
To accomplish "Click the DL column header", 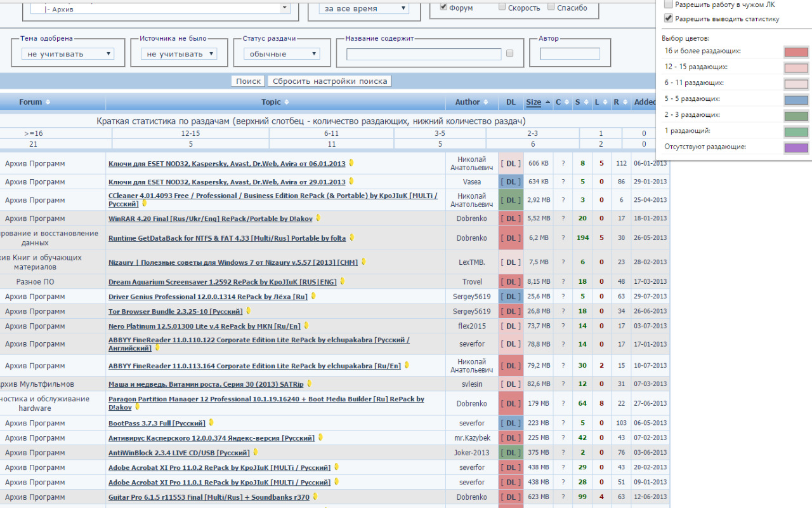I will 511,102.
